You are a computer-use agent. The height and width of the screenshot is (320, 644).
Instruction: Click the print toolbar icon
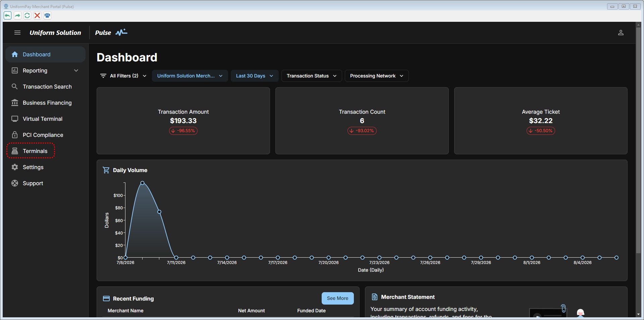(47, 15)
